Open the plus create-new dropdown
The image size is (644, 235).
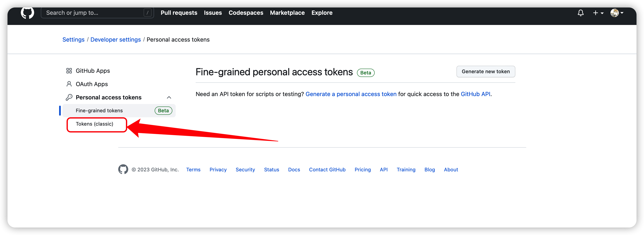(x=598, y=13)
